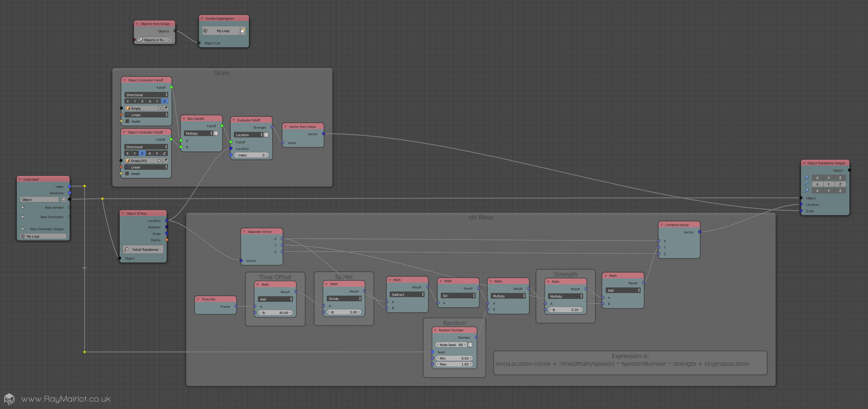Open the Subtract operation dropdown
The image size is (868, 409).
(407, 294)
